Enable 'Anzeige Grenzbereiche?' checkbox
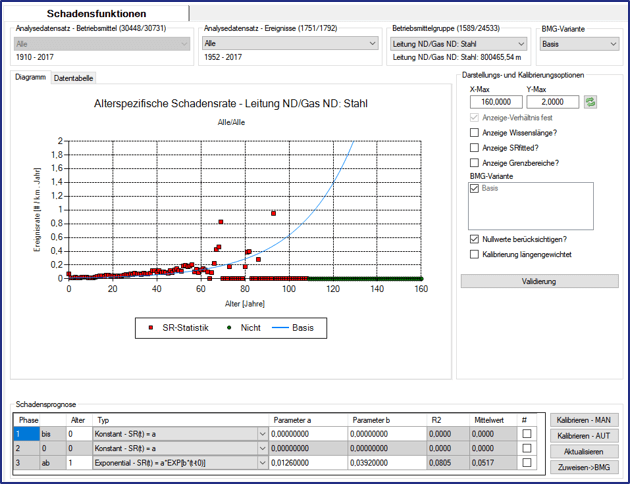The height and width of the screenshot is (484, 630). [475, 163]
